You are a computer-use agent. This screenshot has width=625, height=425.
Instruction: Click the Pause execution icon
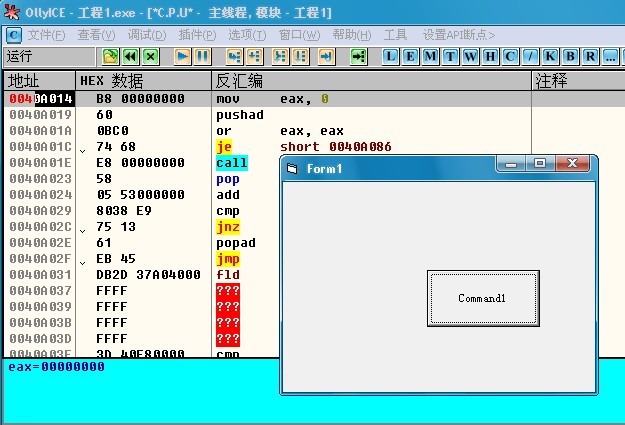click(202, 56)
